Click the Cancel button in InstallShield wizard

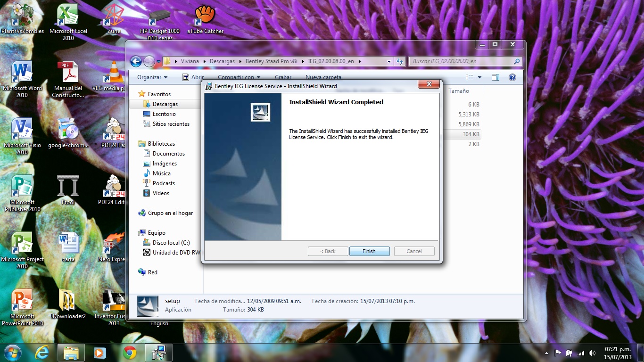tap(414, 251)
